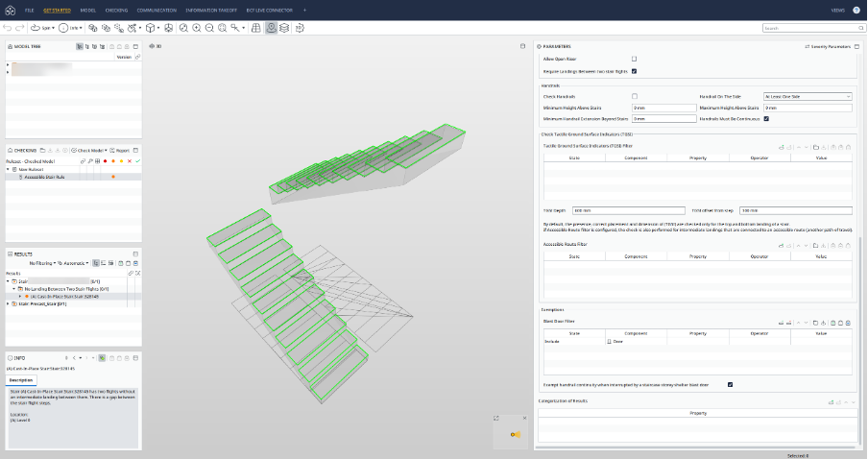
Task: Click the zoom in magnifier icon
Action: tap(196, 29)
